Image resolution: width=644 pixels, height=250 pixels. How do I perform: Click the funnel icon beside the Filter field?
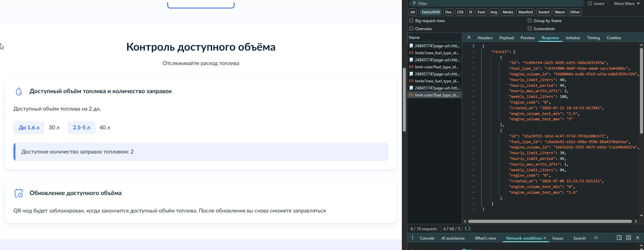(x=414, y=4)
